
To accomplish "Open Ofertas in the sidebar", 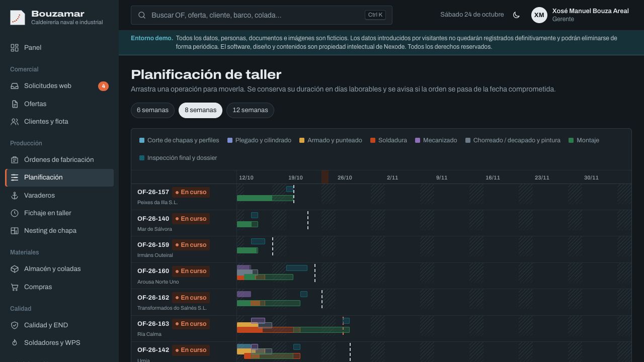I will (x=59, y=104).
